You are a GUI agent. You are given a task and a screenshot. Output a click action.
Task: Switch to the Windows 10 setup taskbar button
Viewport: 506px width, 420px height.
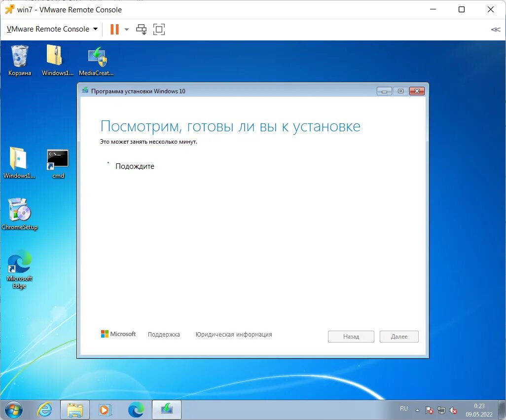click(x=167, y=410)
